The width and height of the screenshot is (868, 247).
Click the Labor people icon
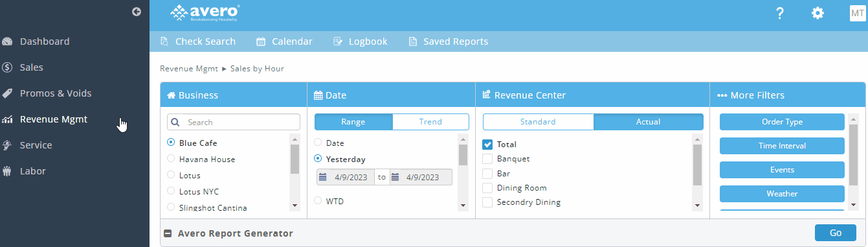(8, 171)
